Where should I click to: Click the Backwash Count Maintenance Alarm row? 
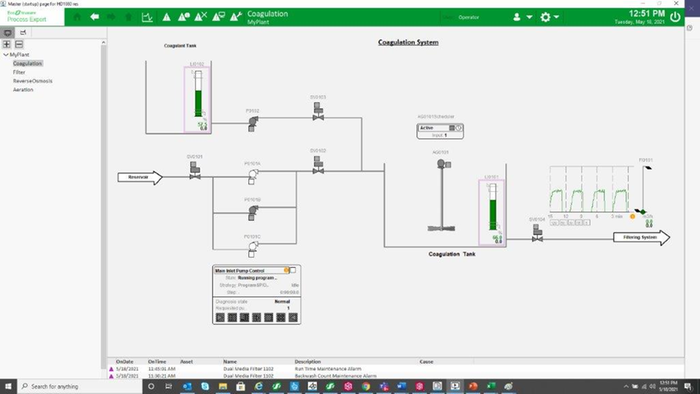tap(396, 376)
